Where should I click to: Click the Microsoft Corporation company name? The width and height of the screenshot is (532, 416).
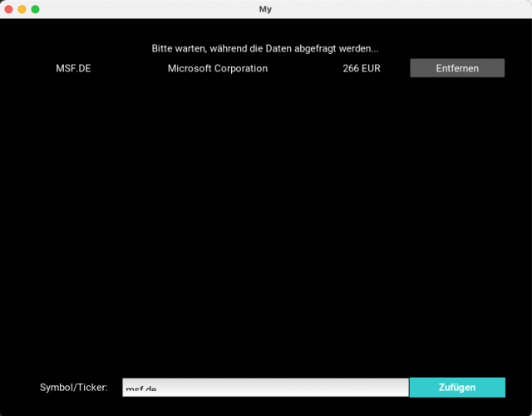218,68
